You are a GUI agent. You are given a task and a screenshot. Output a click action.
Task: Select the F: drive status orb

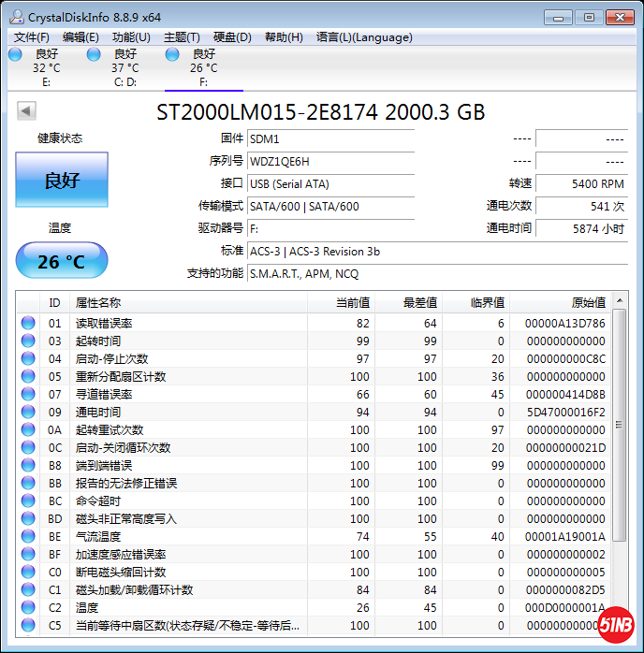click(x=172, y=55)
